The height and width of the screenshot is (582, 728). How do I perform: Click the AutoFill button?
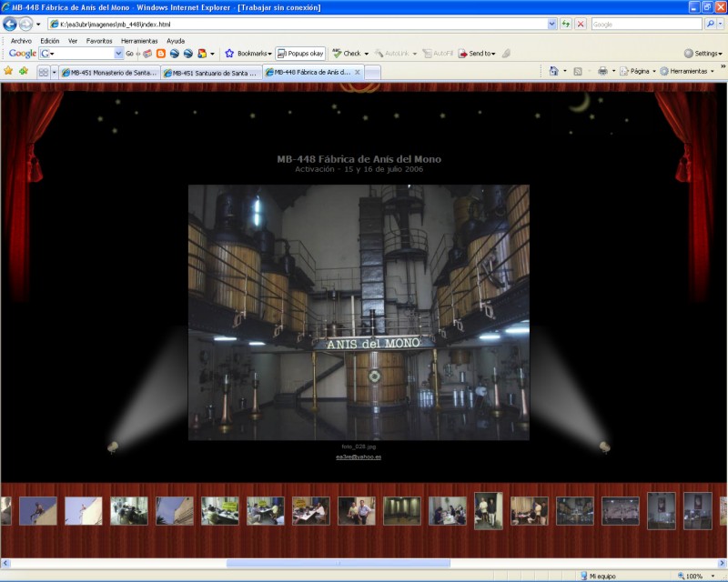(x=438, y=54)
